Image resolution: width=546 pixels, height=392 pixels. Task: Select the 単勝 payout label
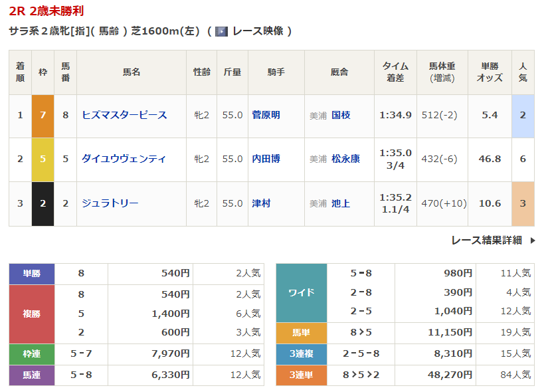32,273
